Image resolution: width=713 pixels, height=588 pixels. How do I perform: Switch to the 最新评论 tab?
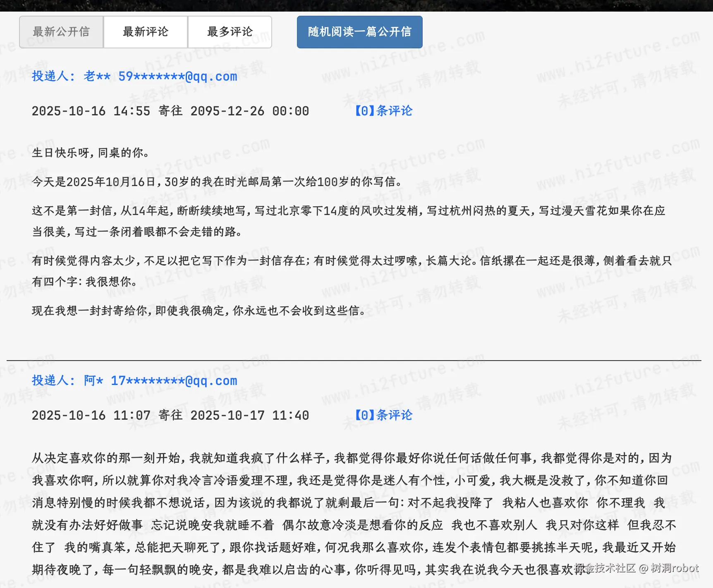(145, 32)
